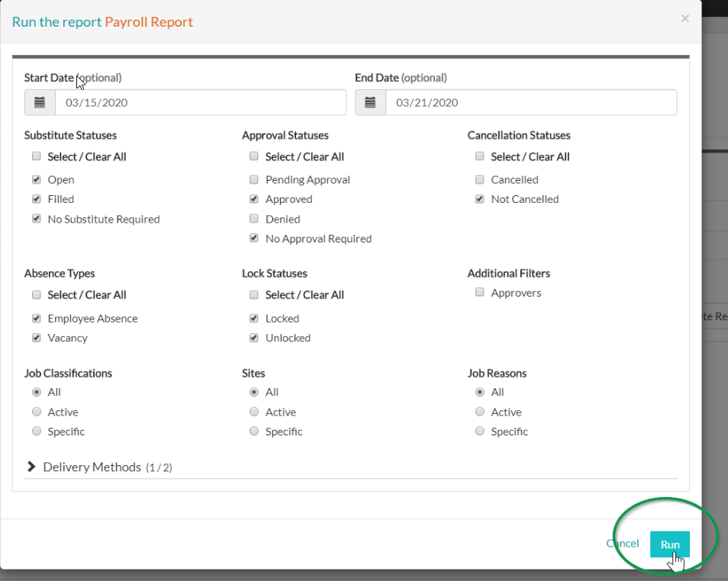The height and width of the screenshot is (581, 728).
Task: Select Active under Job Classifications
Action: [36, 412]
